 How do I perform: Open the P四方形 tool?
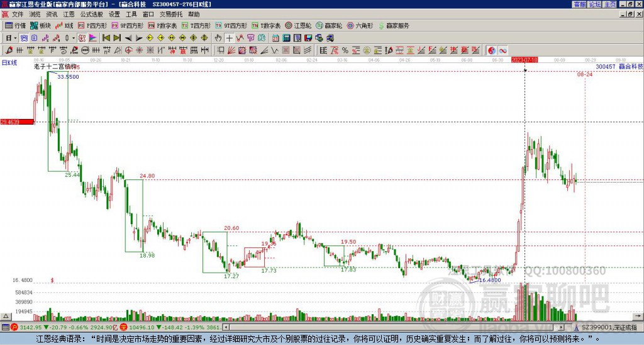[x=92, y=25]
